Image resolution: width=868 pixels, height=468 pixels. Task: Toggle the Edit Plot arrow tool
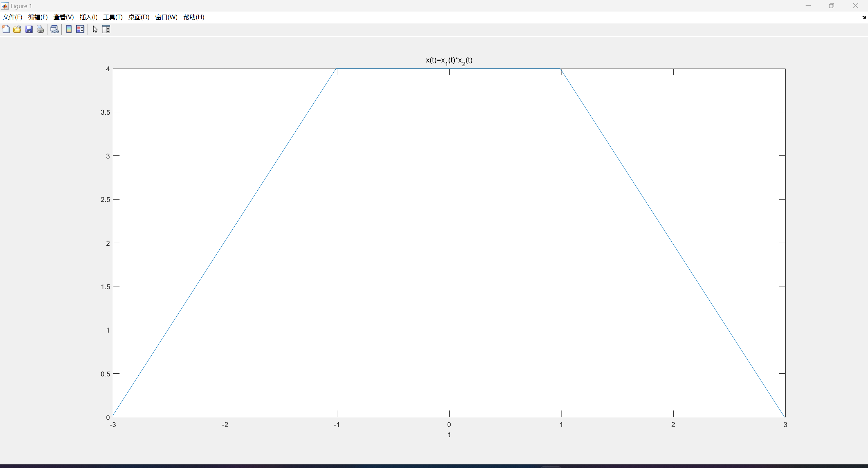tap(95, 30)
